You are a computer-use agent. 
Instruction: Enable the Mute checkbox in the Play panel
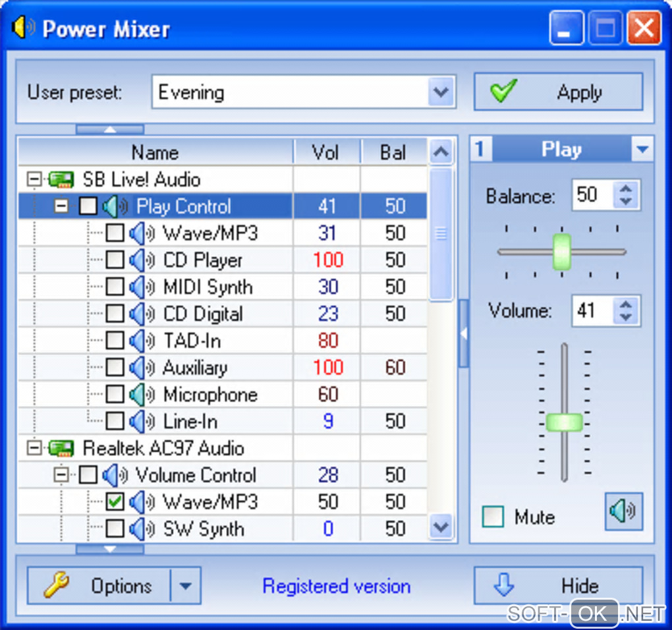(x=493, y=517)
